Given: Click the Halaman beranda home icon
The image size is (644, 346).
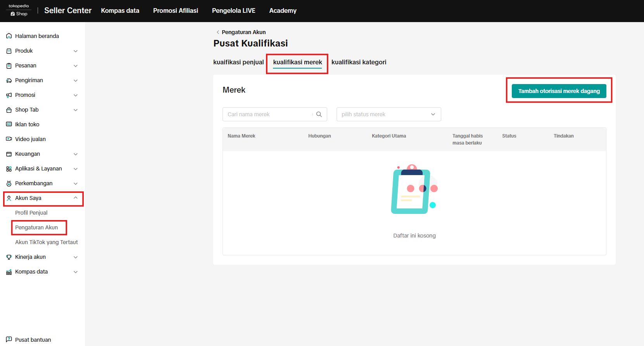Looking at the screenshot, I should point(9,36).
